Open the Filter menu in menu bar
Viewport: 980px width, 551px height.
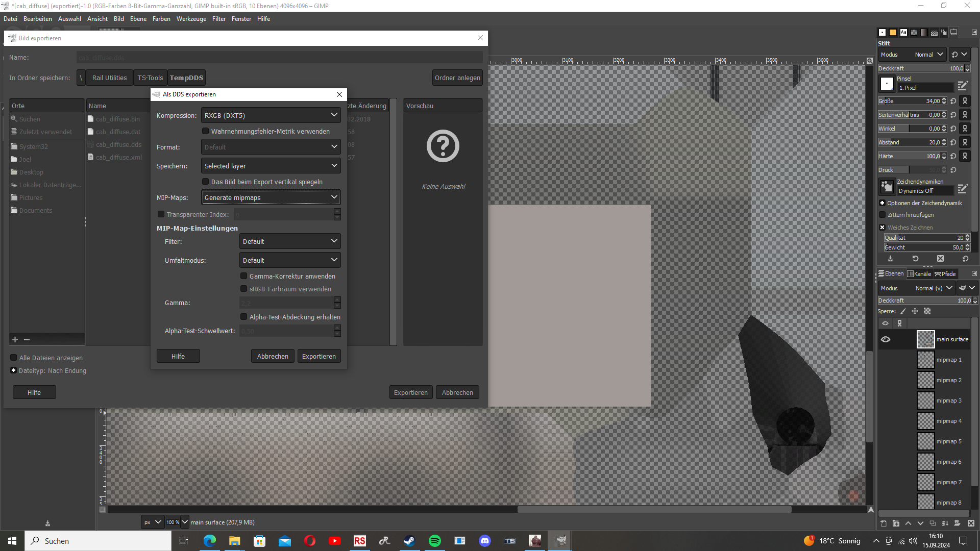click(x=218, y=19)
